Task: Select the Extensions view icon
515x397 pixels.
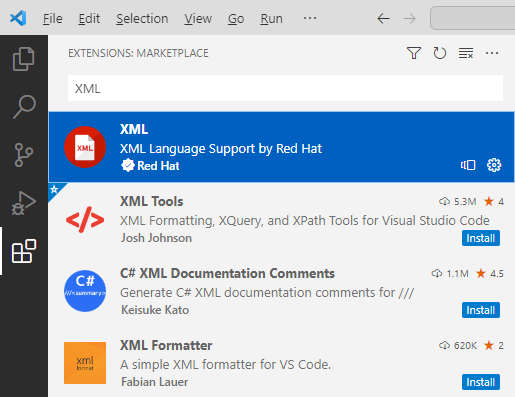Action: point(24,251)
